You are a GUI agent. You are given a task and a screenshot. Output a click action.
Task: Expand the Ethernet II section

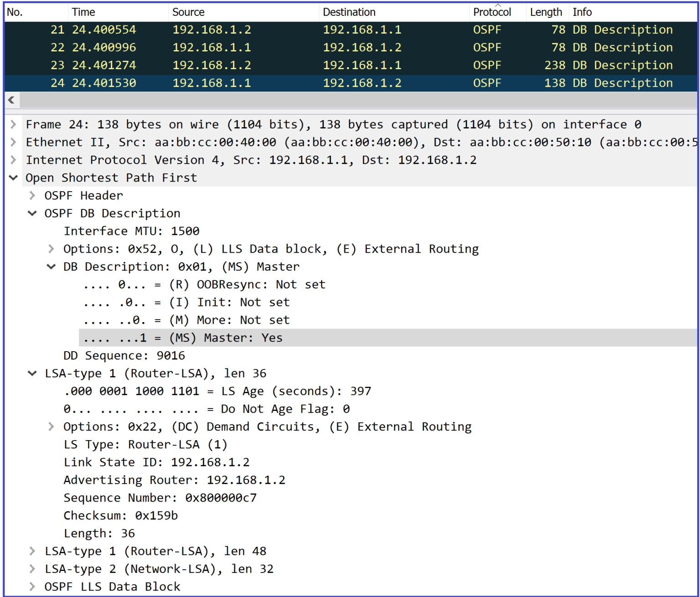(x=13, y=142)
